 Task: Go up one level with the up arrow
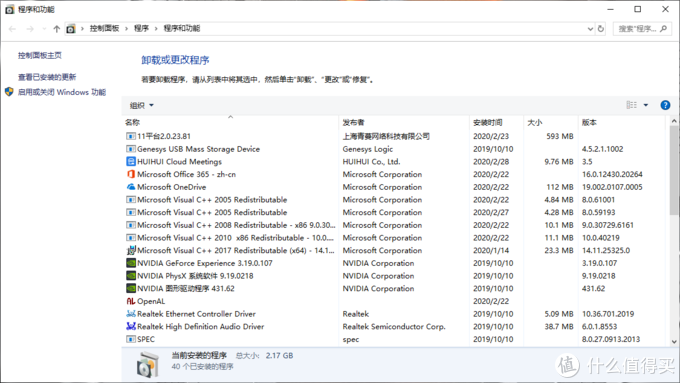[x=56, y=29]
